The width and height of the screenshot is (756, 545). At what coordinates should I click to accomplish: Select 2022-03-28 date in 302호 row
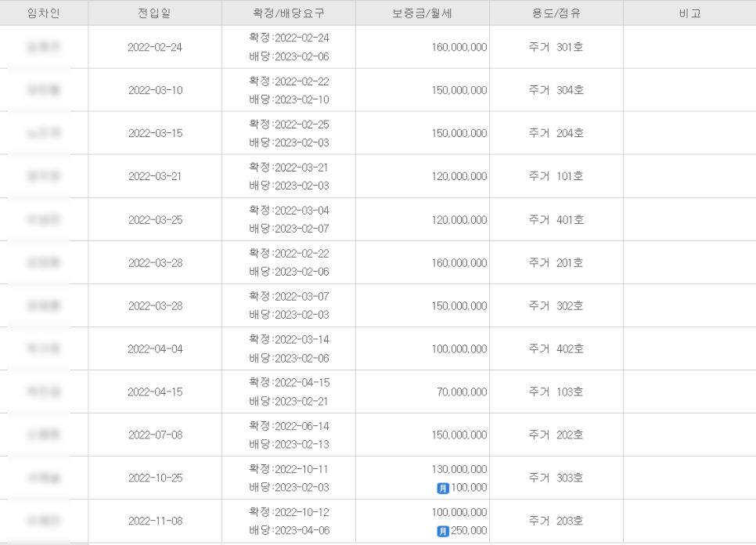point(155,305)
